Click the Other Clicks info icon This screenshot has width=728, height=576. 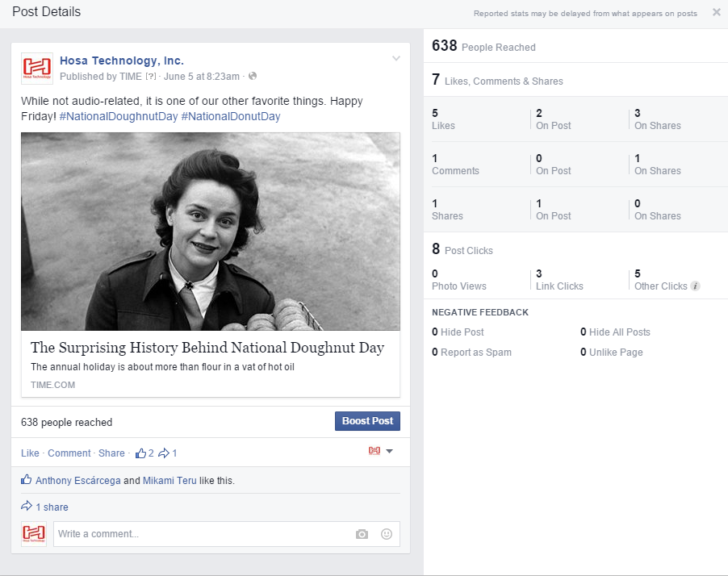click(x=696, y=286)
